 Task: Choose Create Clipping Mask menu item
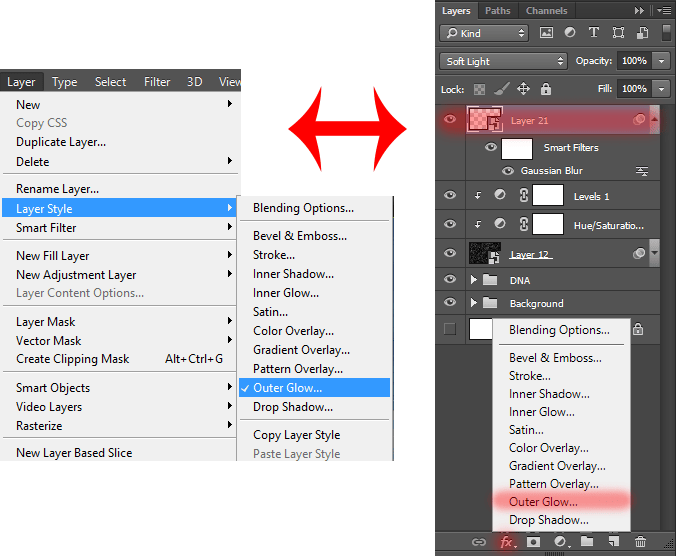[x=121, y=359]
